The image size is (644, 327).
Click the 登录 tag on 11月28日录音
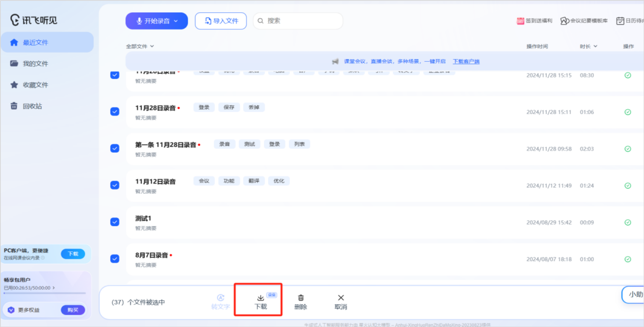(204, 107)
